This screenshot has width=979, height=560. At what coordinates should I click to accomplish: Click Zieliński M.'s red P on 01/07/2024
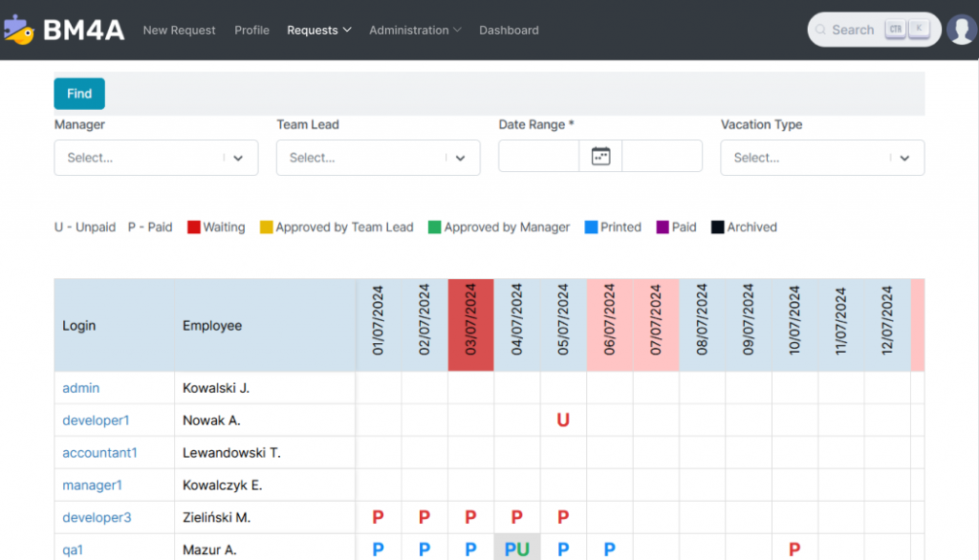point(378,518)
